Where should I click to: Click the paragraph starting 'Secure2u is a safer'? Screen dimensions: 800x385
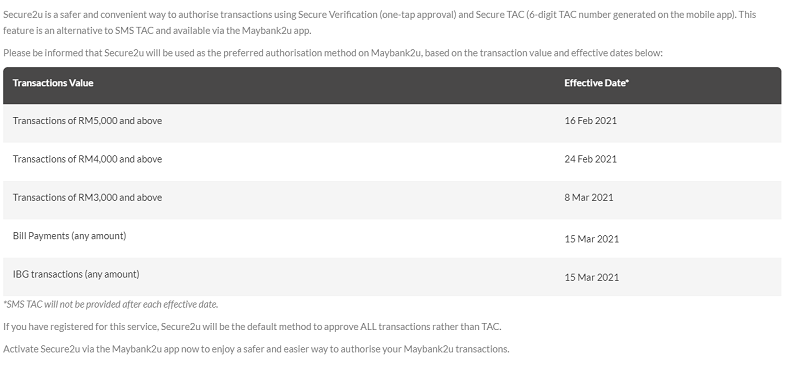[380, 22]
